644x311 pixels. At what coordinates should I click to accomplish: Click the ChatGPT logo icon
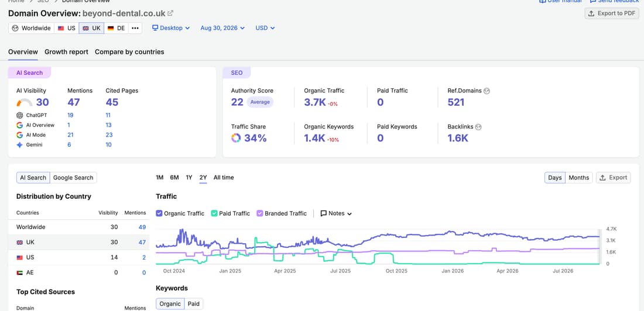point(20,115)
